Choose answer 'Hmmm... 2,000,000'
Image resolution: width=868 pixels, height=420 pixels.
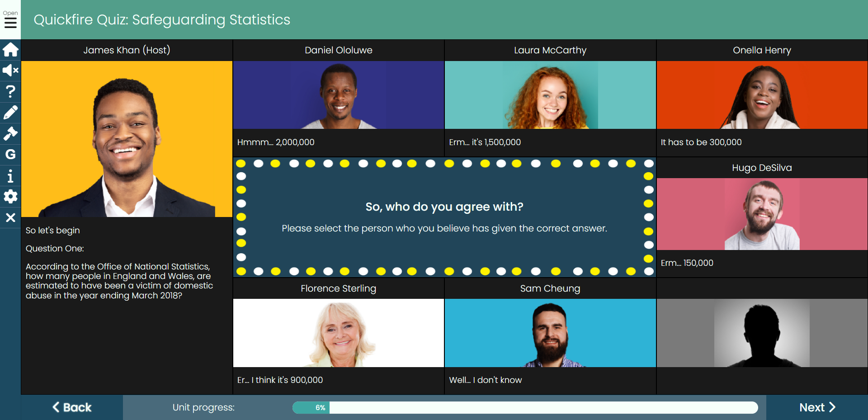pos(276,142)
